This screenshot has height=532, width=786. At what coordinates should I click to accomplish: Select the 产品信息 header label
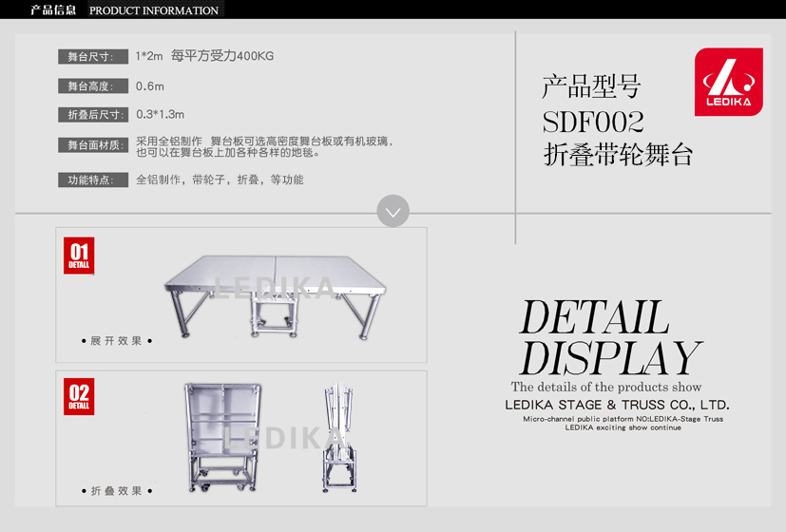[53, 10]
